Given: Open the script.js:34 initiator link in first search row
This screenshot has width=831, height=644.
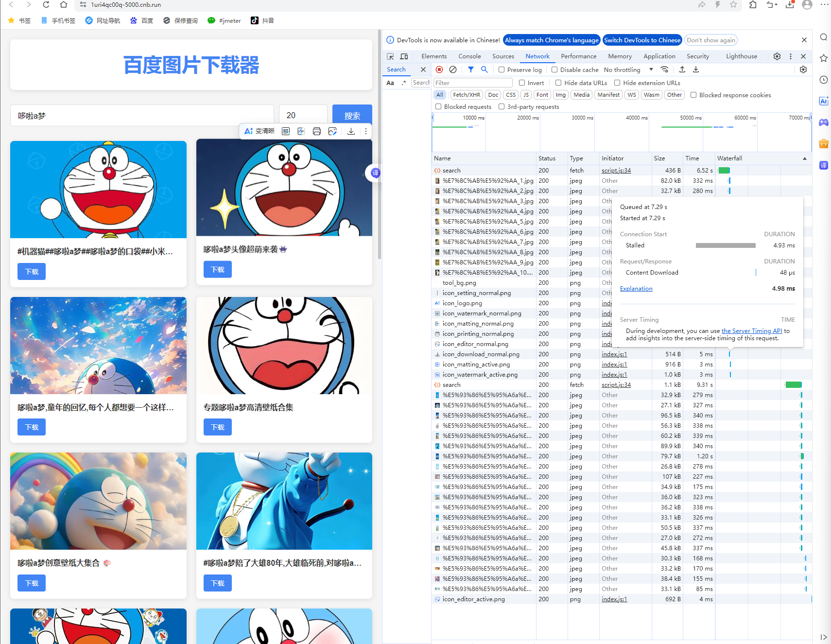Looking at the screenshot, I should click(x=616, y=171).
